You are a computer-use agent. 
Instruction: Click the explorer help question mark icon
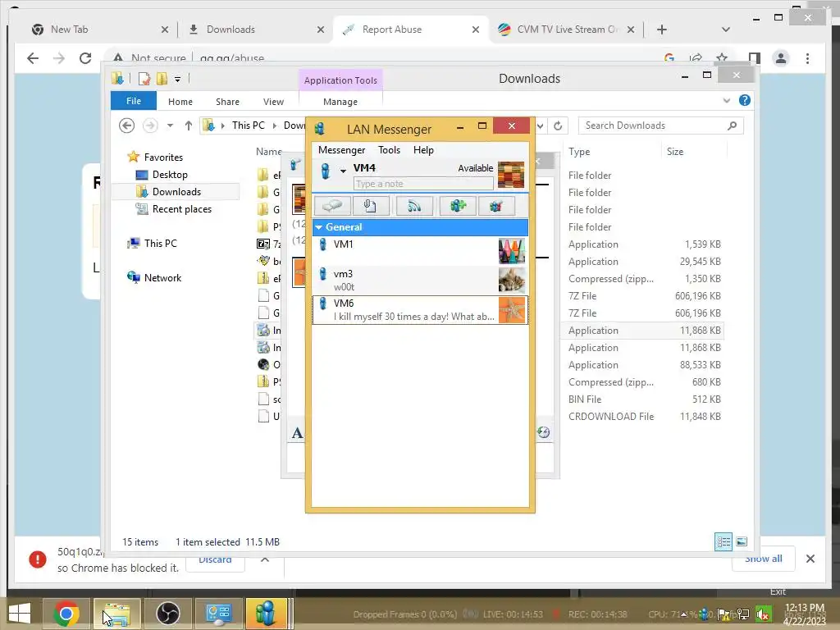pos(744,100)
